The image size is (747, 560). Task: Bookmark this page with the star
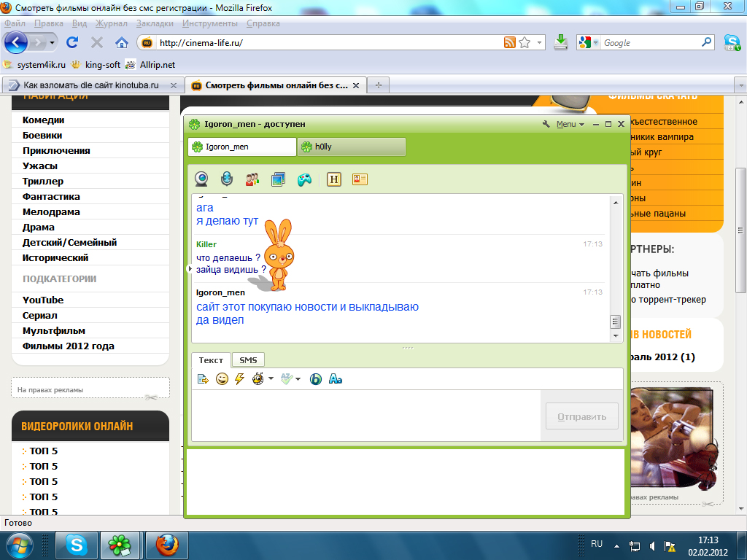[525, 42]
